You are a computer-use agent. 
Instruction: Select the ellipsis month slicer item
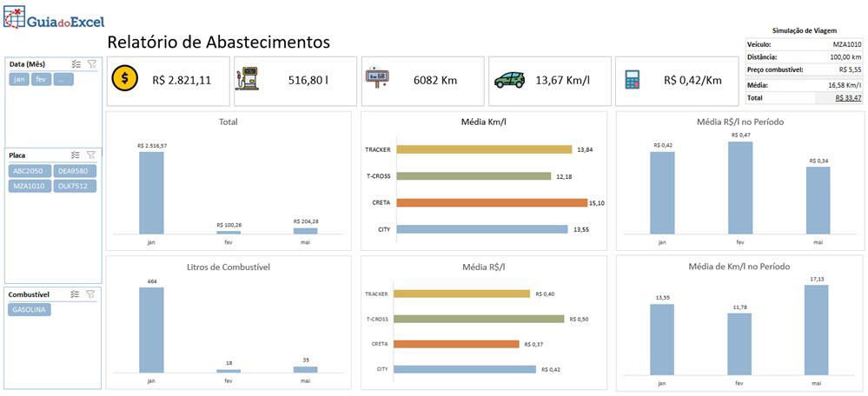63,80
